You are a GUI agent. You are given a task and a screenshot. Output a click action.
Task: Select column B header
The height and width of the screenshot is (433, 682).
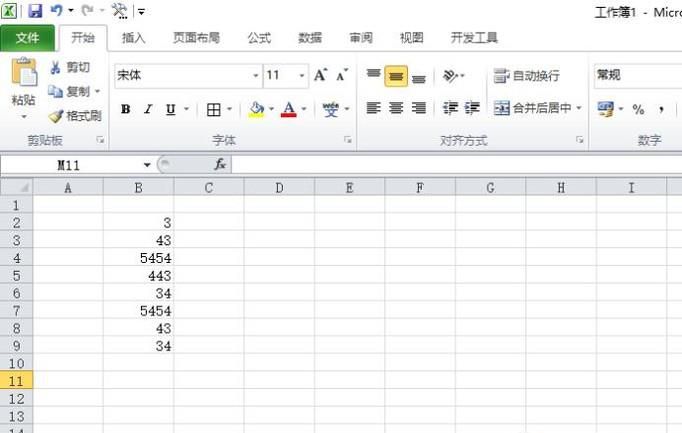[138, 187]
